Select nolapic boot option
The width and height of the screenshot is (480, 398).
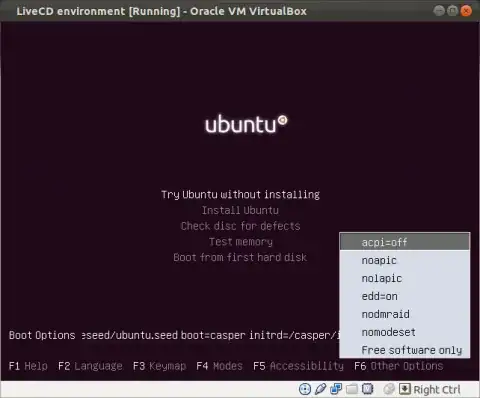pyautogui.click(x=405, y=278)
